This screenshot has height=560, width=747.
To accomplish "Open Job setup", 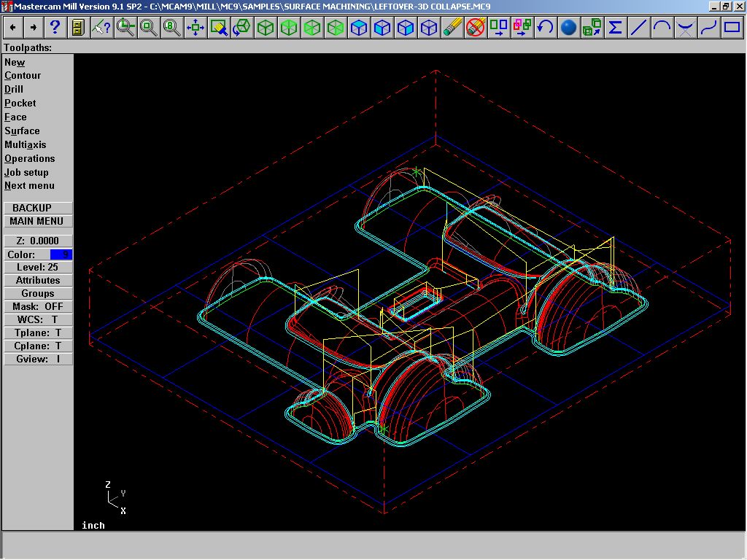I will (26, 172).
